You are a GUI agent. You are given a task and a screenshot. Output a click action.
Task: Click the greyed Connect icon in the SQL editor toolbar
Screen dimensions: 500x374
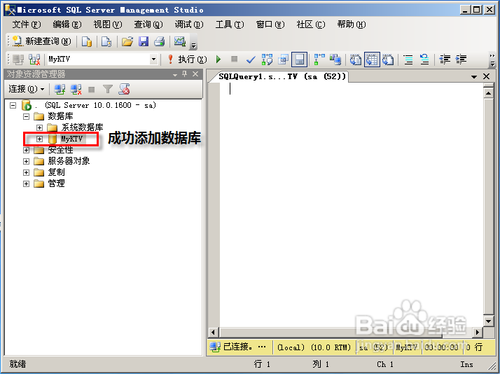click(x=18, y=60)
